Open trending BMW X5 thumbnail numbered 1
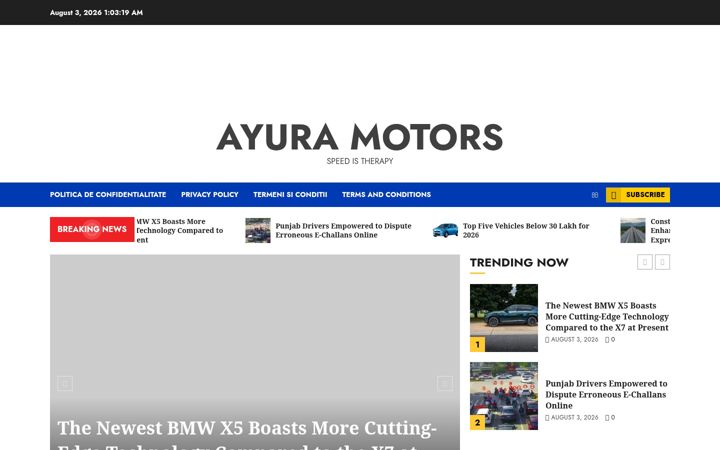This screenshot has width=720, height=450. click(504, 318)
